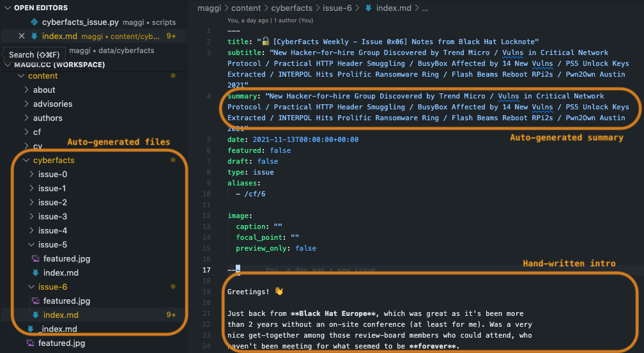Click line number 17 in the gutter
This screenshot has height=353, width=644.
click(x=208, y=270)
